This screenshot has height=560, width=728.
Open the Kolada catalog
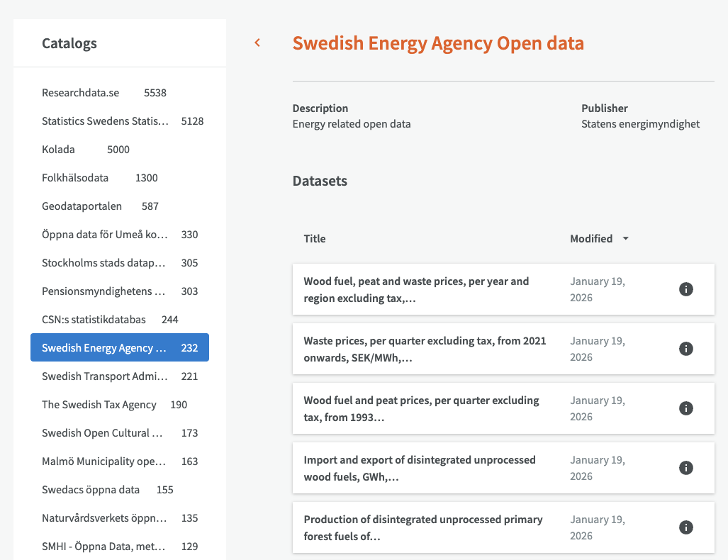coord(58,150)
